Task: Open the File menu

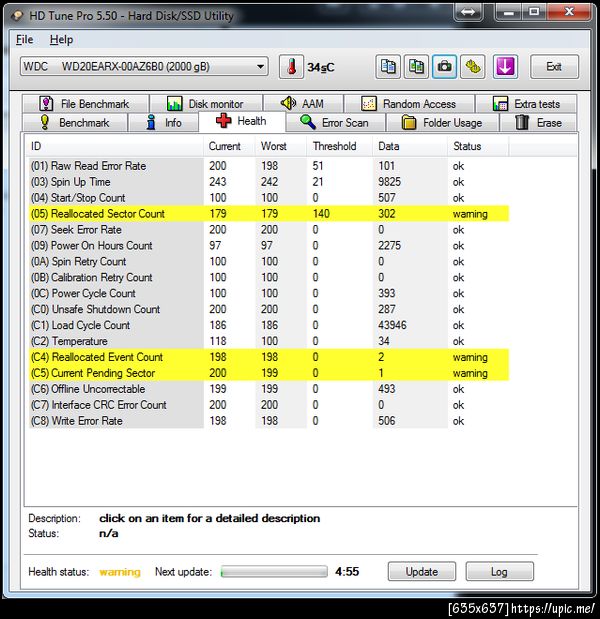Action: click(24, 39)
